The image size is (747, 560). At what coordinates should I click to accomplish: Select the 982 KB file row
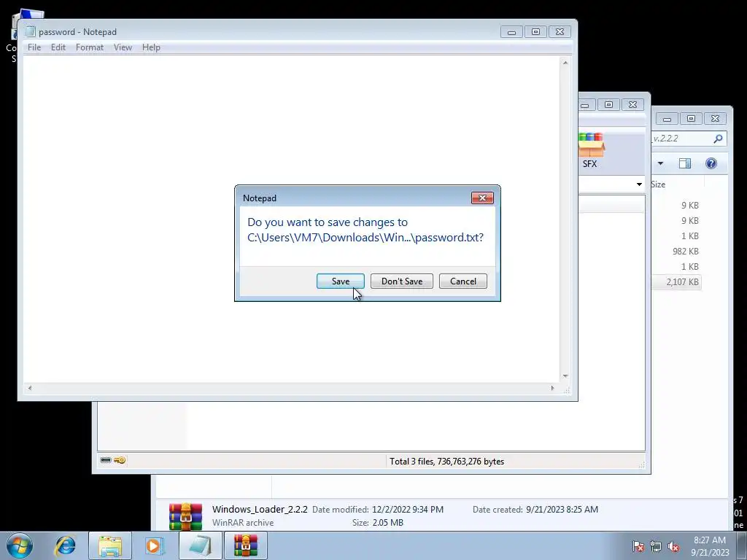click(676, 251)
